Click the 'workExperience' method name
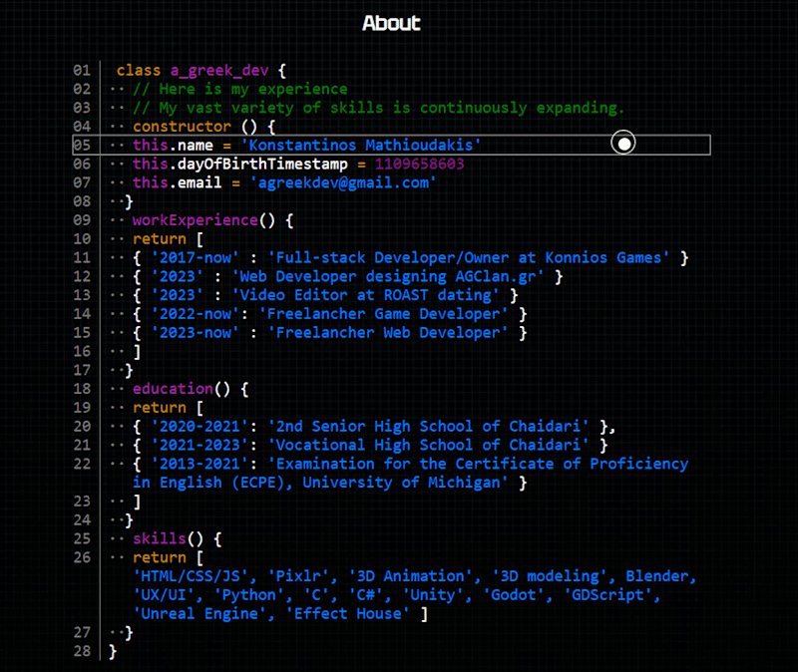 196,220
